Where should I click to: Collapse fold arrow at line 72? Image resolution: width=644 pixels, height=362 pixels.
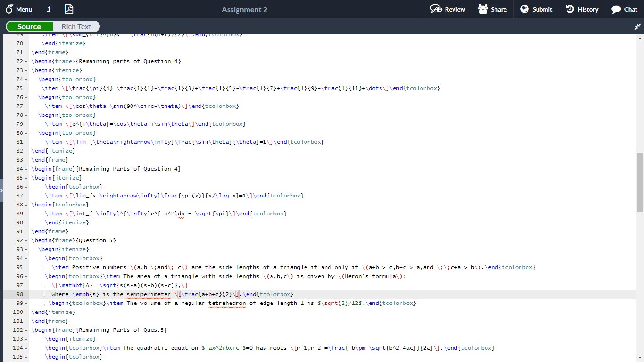(26, 61)
